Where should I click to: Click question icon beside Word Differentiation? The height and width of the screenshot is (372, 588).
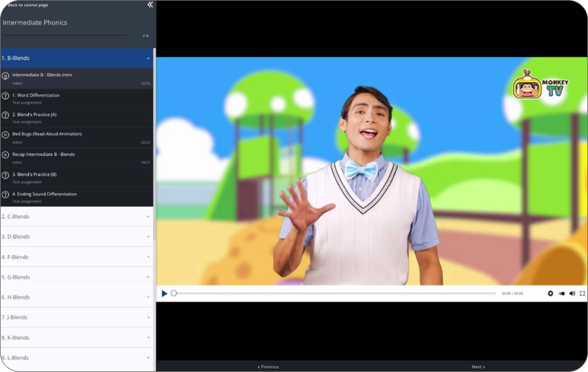[x=5, y=96]
